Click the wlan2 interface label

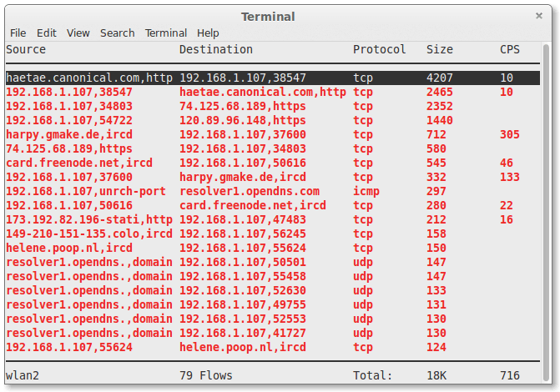pos(23,375)
